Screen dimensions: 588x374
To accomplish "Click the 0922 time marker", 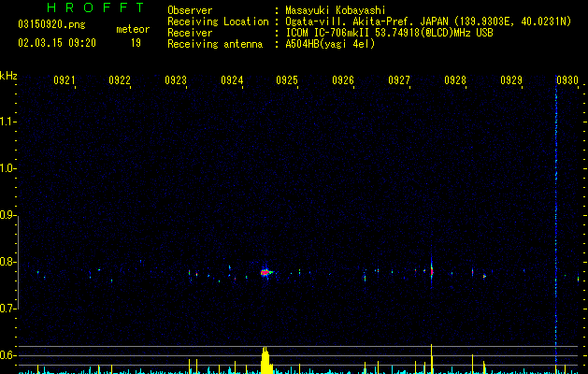I will (120, 80).
